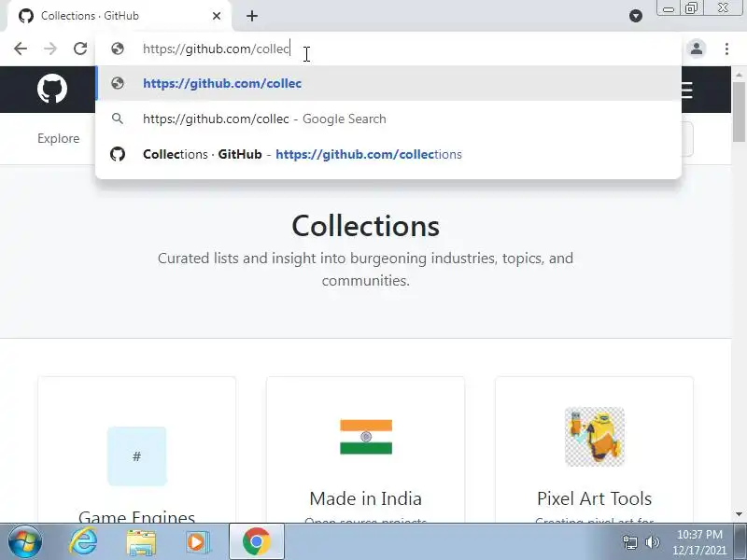Click the taskbar clock 10:37 PM
Viewport: 747px width, 560px height.
pyautogui.click(x=699, y=534)
